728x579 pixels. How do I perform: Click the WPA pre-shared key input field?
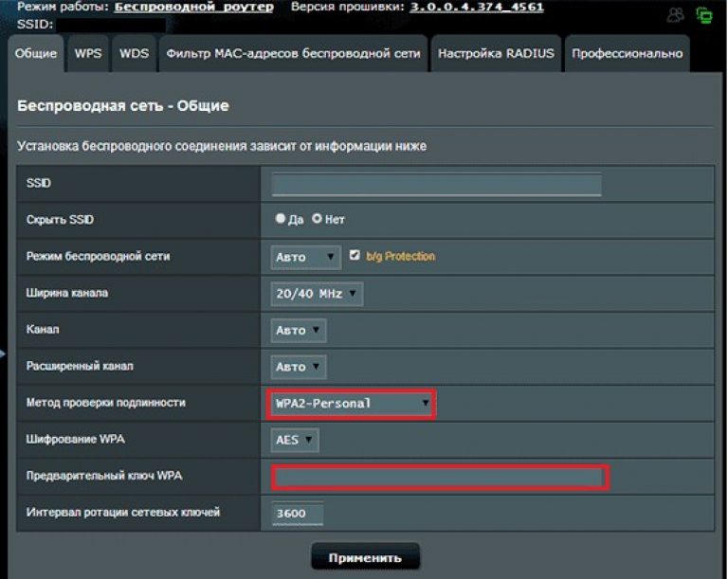pyautogui.click(x=440, y=478)
